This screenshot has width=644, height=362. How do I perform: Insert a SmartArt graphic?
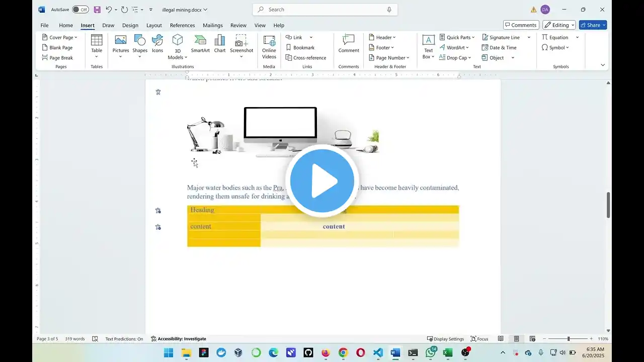(200, 44)
